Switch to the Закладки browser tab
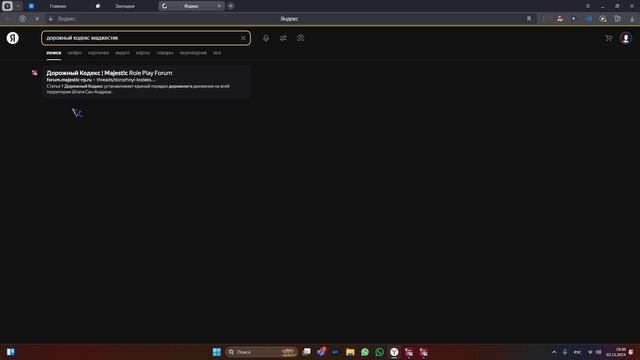 coord(124,6)
